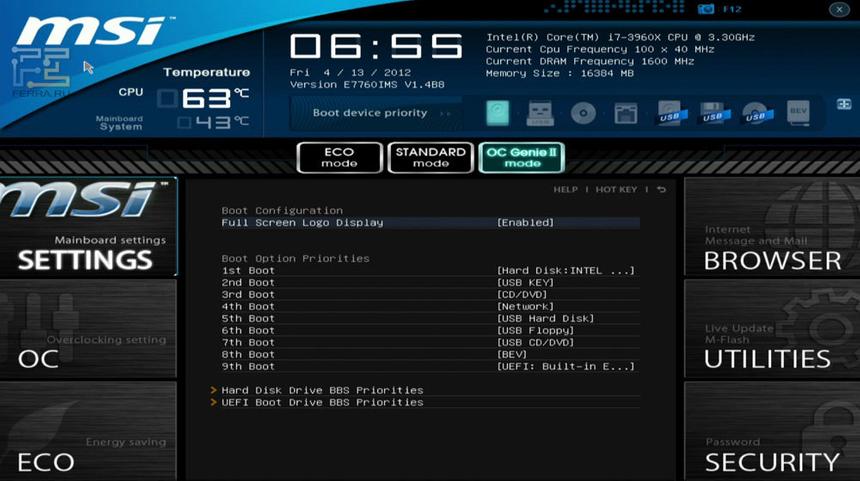Click the Boot Configuration heading

click(x=282, y=211)
